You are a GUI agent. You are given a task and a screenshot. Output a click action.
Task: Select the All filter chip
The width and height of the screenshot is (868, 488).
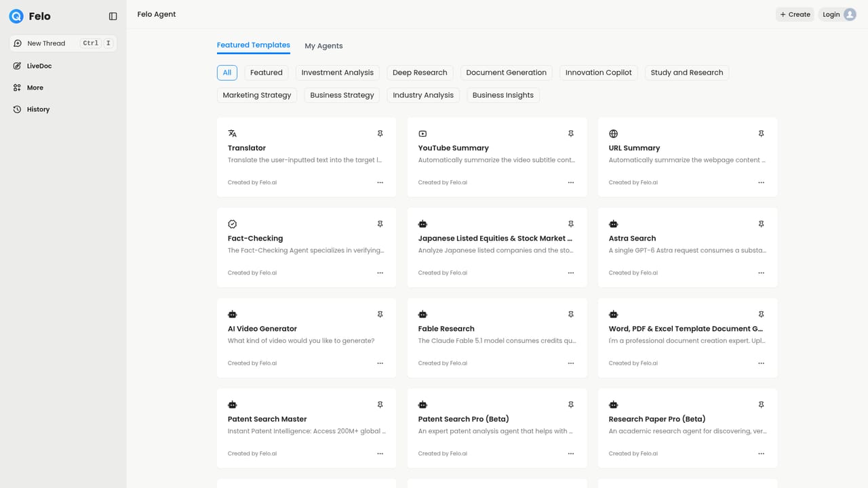[227, 73]
